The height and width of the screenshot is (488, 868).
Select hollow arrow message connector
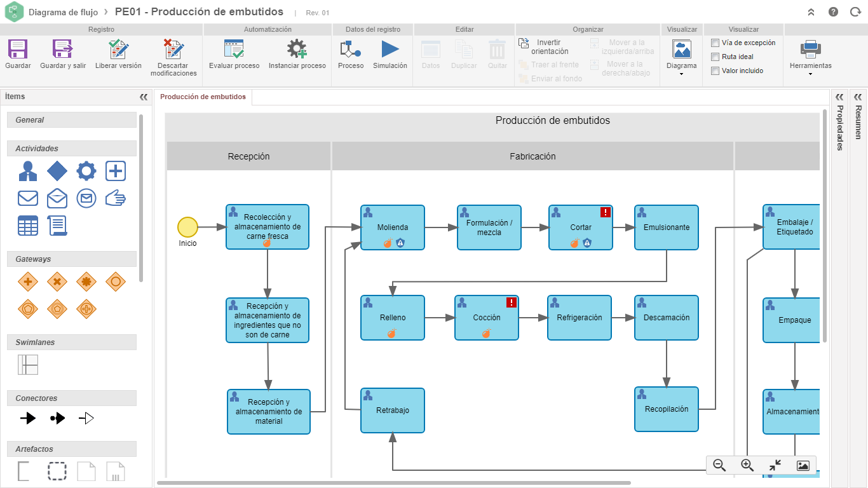86,418
